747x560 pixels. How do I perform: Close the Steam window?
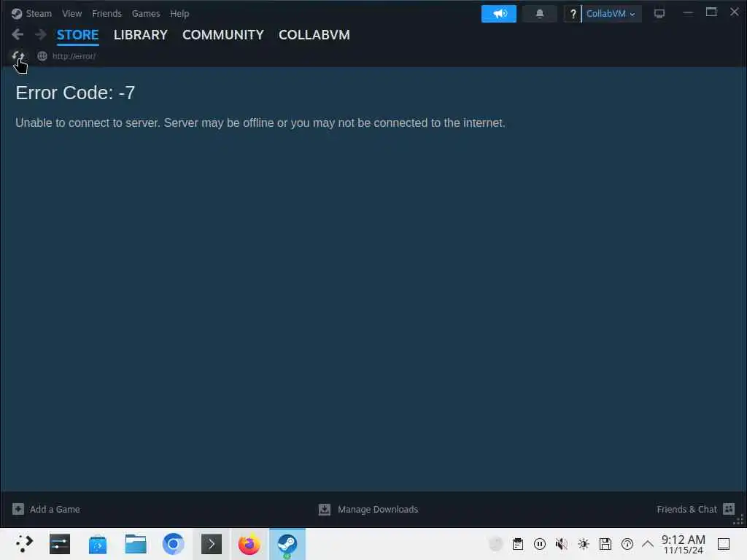(x=735, y=12)
